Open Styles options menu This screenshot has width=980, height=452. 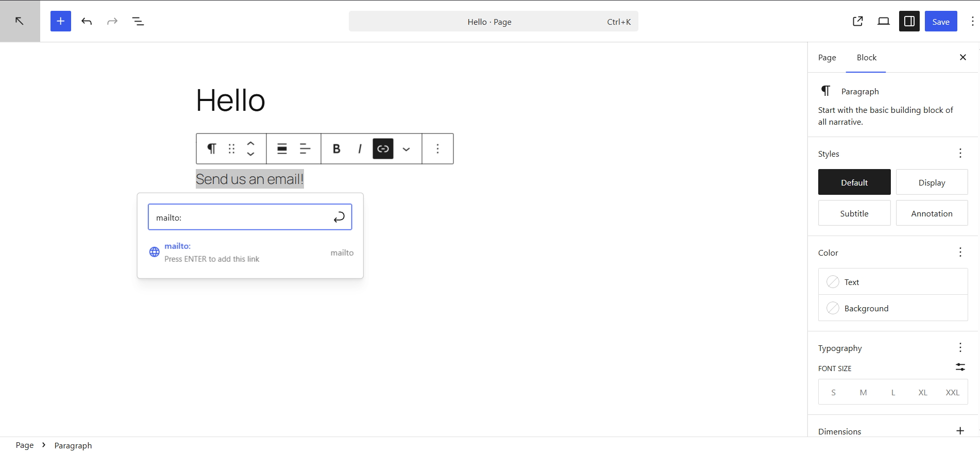[x=960, y=153]
